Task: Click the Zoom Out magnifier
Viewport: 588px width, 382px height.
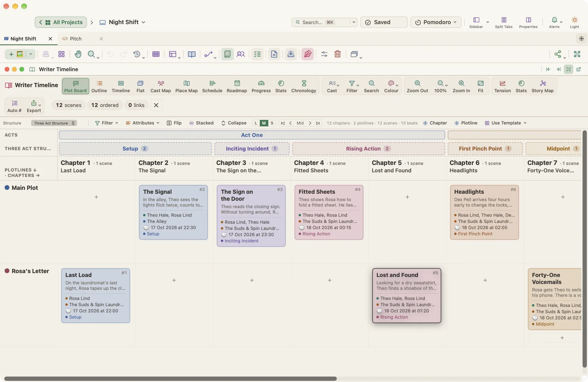Action: (x=417, y=86)
